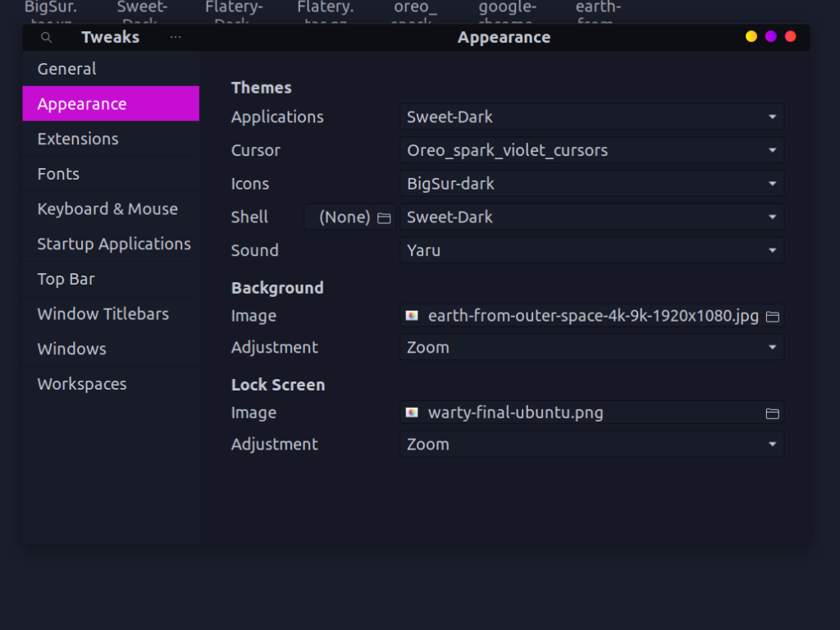Image resolution: width=840 pixels, height=630 pixels.
Task: Go to Window Titlebars settings
Action: tap(111, 313)
